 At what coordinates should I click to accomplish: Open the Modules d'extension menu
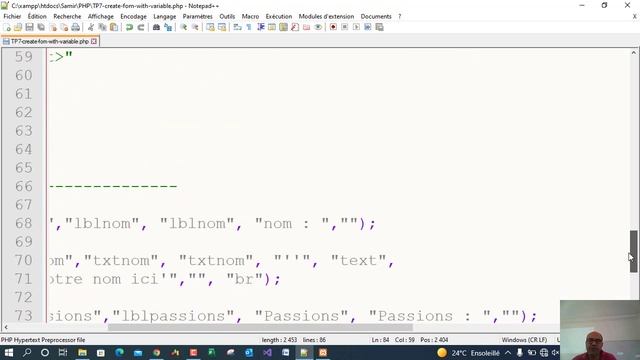[326, 16]
